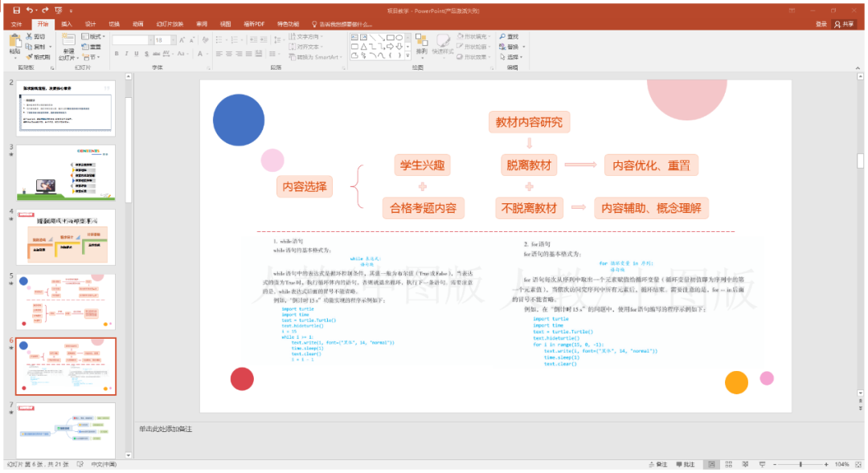Open 快速样式 (Quick Styles) gallery
This screenshot has width=868, height=473.
(443, 44)
